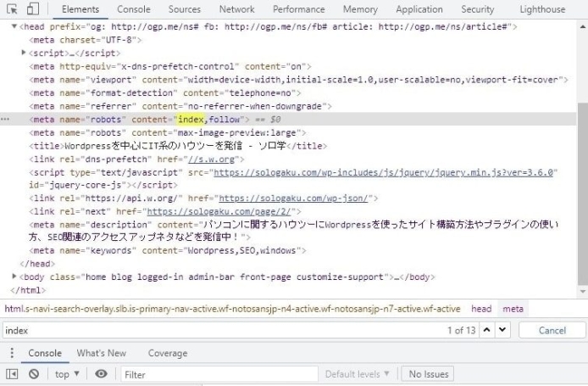Create a live expression with eye icon
Viewport: 588px width, 386px height.
click(101, 374)
